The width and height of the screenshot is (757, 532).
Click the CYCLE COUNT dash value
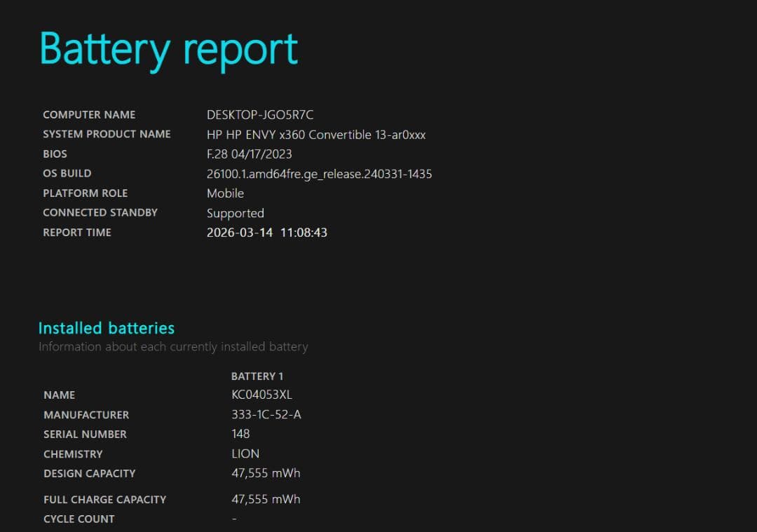pos(234,519)
